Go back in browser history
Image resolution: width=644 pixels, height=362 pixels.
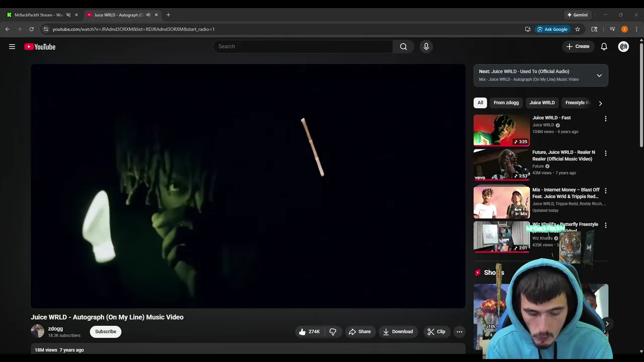(8, 29)
